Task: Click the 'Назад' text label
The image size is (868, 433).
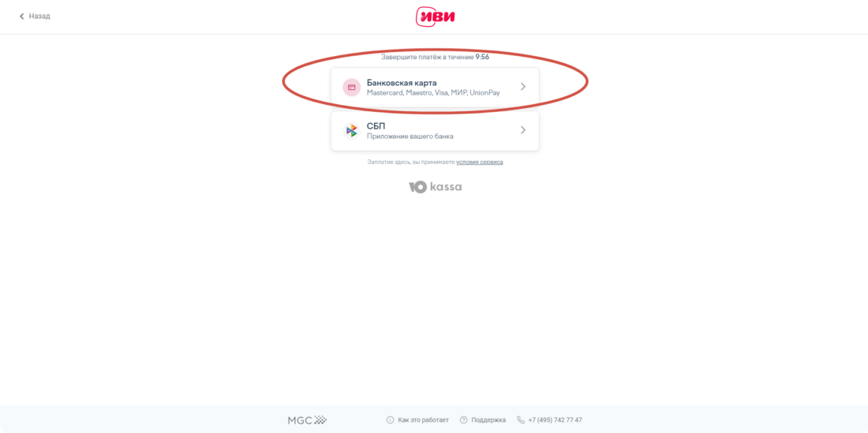Action: tap(39, 17)
